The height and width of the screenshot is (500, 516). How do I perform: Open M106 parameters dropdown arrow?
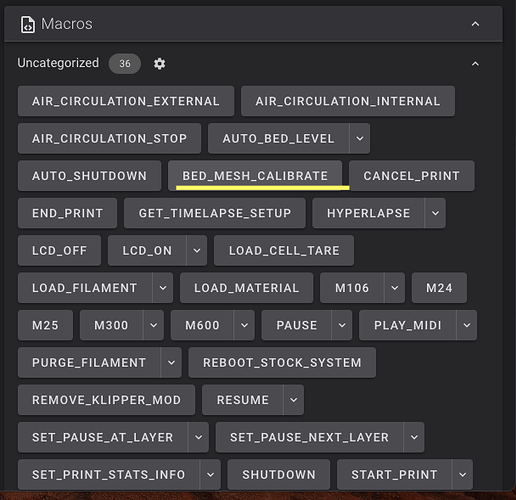(x=395, y=288)
